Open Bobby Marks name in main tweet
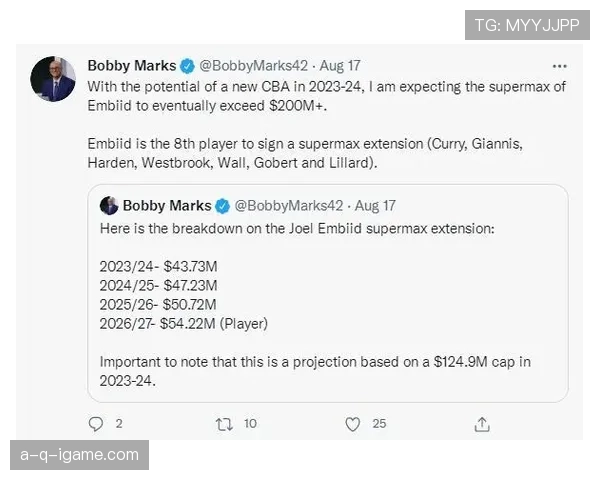Image resolution: width=600 pixels, height=480 pixels. click(131, 66)
